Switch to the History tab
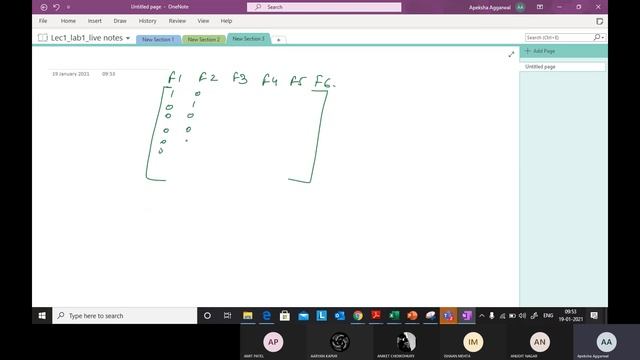 [147, 21]
